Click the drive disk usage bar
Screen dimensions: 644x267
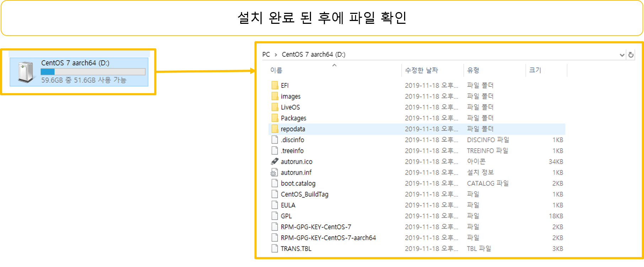93,72
